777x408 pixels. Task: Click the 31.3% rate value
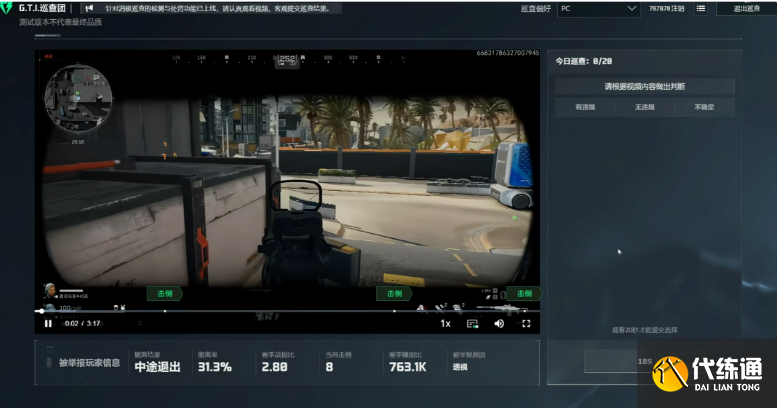pyautogui.click(x=215, y=367)
